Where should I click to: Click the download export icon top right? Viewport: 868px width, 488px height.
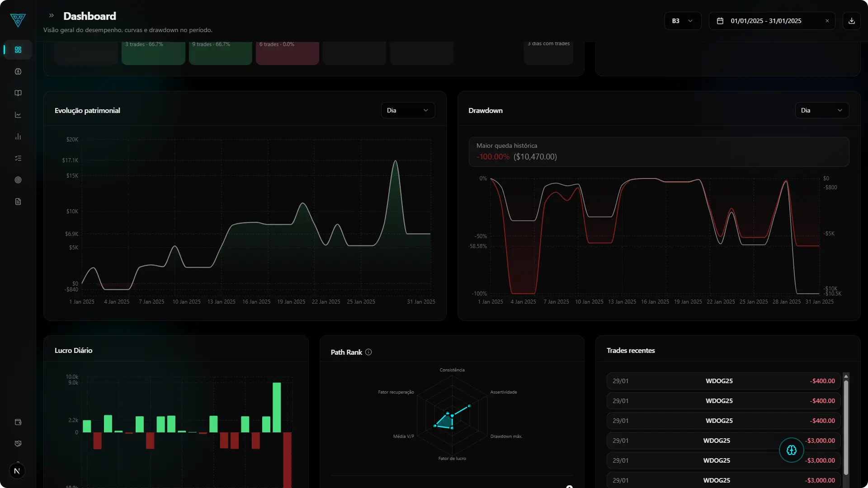coord(852,21)
